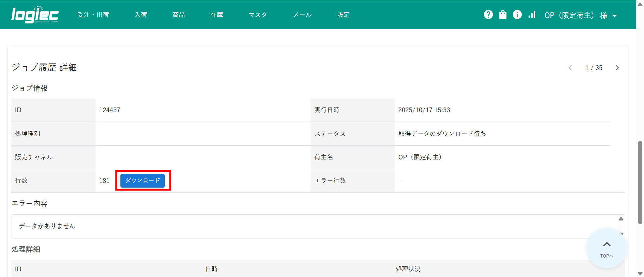
Task: Open the 商品 menu
Action: (178, 15)
